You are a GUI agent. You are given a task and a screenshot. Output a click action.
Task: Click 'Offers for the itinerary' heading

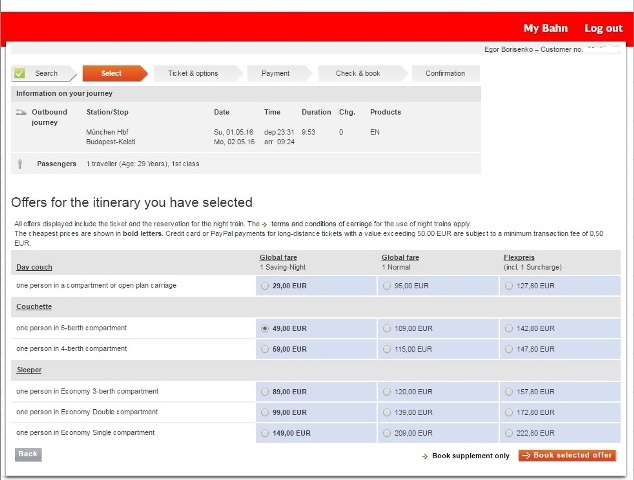point(132,202)
